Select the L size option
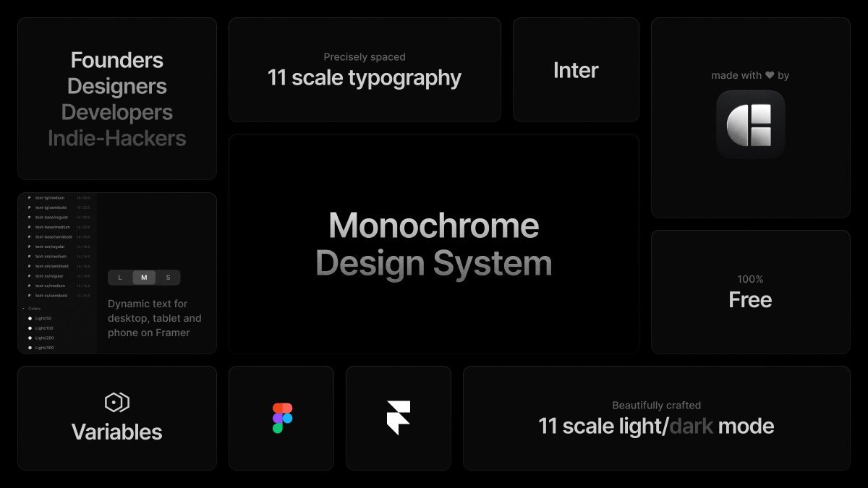Viewport: 868px width, 488px height. 120,278
